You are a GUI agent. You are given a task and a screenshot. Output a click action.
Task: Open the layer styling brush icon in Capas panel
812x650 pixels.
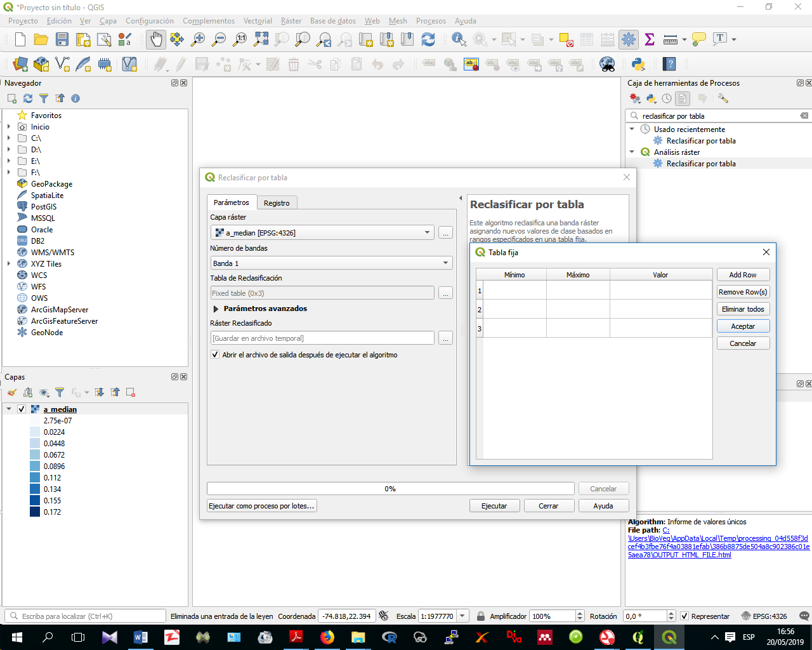(x=12, y=392)
